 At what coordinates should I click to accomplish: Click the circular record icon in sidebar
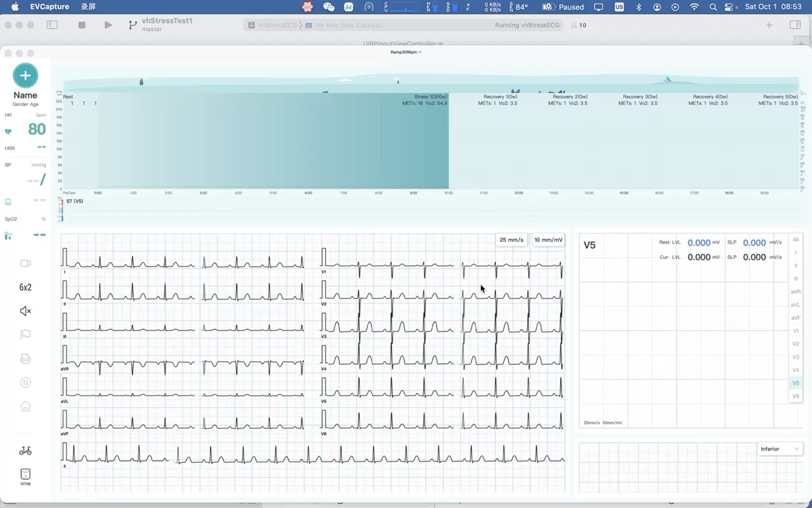(x=25, y=382)
